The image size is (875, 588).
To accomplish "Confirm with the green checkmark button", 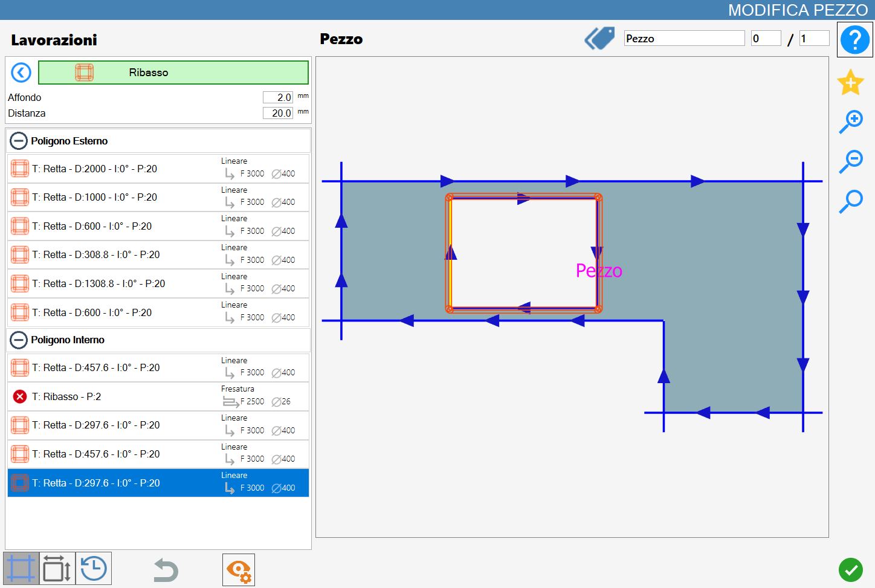I will tap(851, 569).
